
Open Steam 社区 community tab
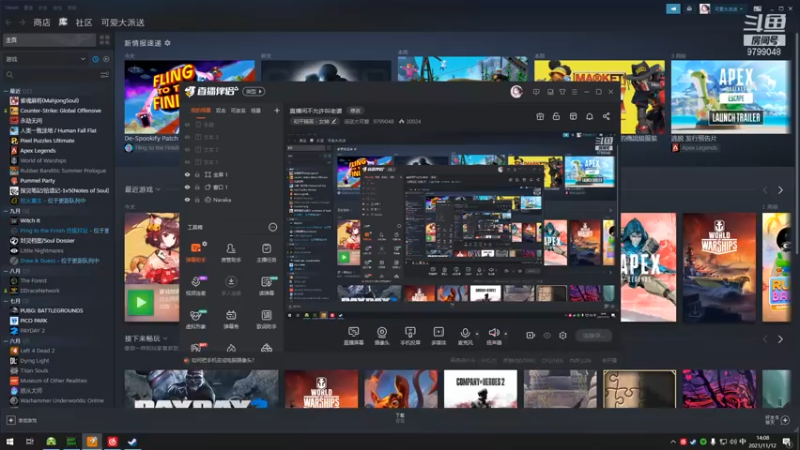coord(84,22)
